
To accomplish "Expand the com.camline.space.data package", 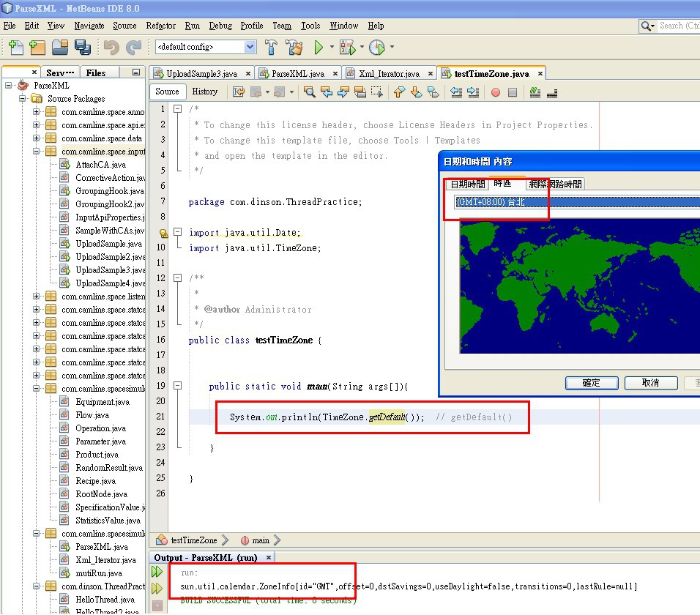I will pos(36,138).
